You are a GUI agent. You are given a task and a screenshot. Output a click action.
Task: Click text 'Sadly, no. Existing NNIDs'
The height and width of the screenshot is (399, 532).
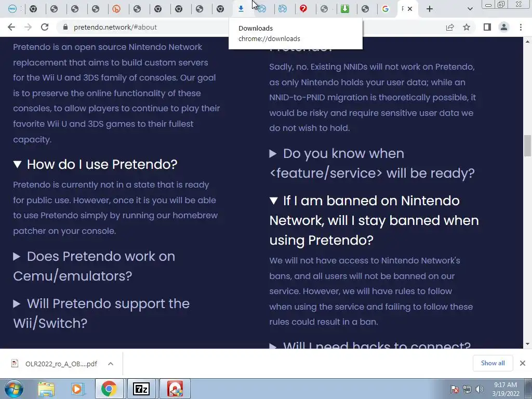[317, 67]
